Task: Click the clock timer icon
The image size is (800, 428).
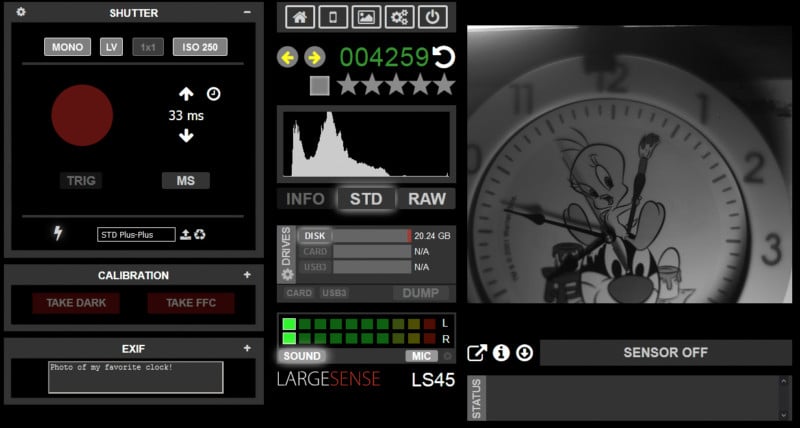Action: click(213, 94)
